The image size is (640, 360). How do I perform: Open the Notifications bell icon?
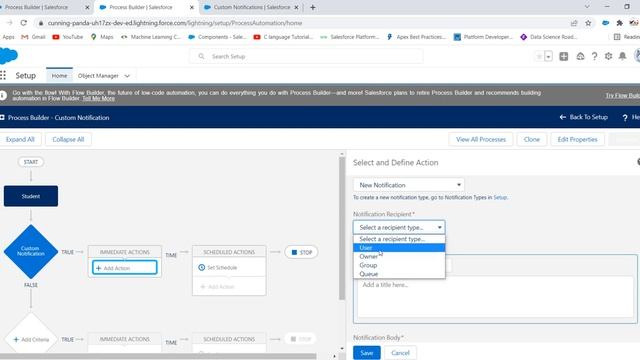pyautogui.click(x=622, y=56)
